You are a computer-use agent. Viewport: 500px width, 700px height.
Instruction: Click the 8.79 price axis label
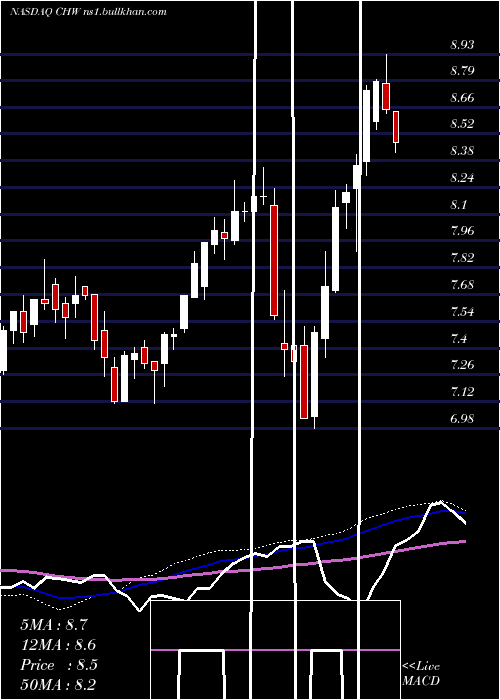point(462,71)
